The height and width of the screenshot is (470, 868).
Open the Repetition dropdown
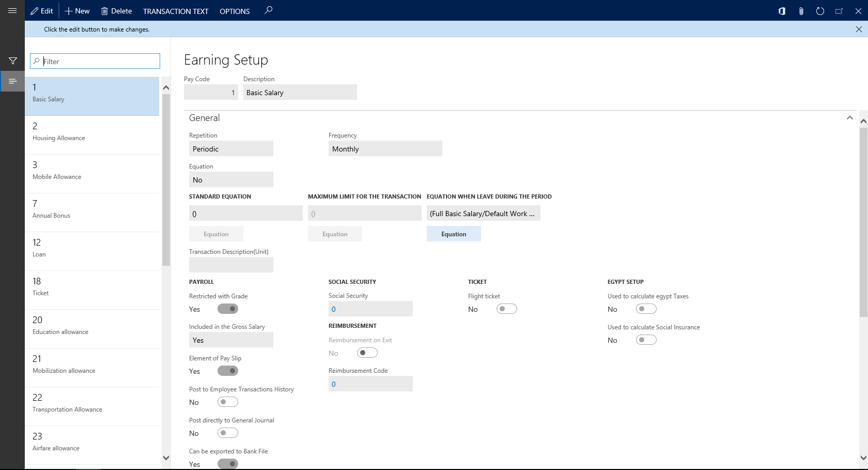pyautogui.click(x=231, y=149)
